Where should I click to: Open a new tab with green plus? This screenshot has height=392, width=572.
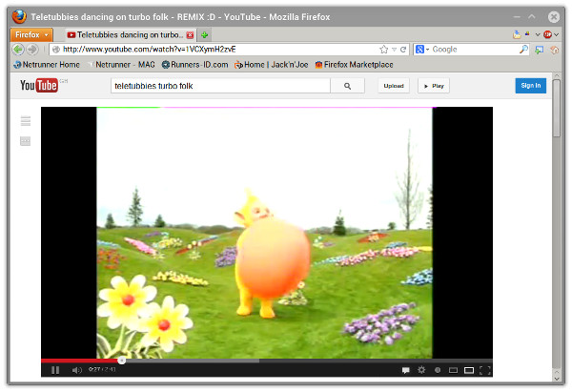click(205, 35)
